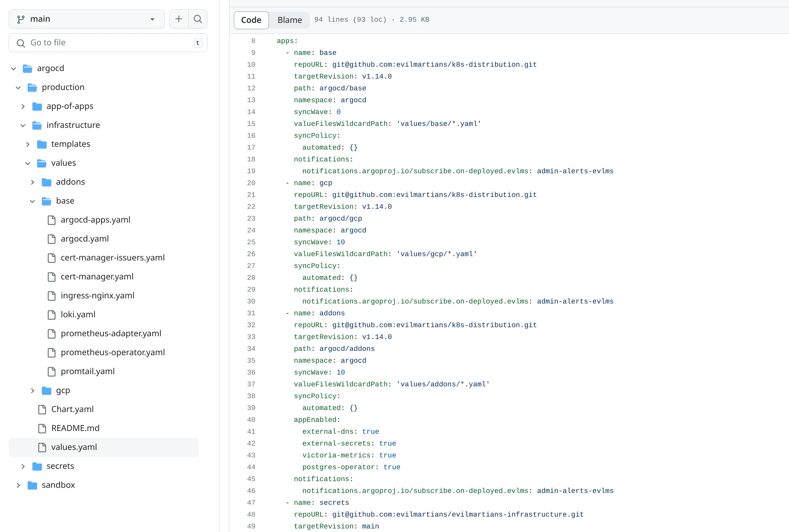
Task: Expand the gcp folder chevron
Action: [32, 391]
